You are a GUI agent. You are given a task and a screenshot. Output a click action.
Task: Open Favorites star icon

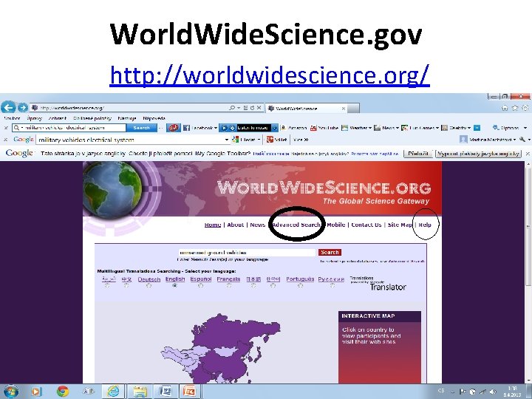[515, 108]
